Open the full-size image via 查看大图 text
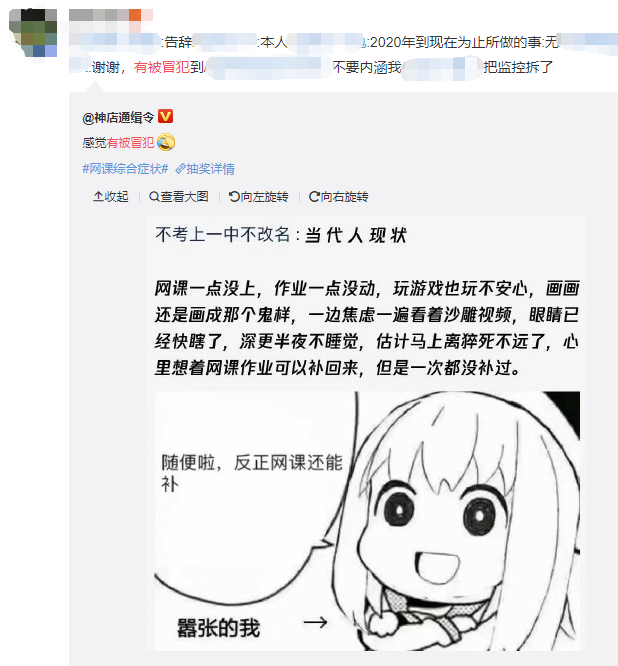 pyautogui.click(x=184, y=197)
